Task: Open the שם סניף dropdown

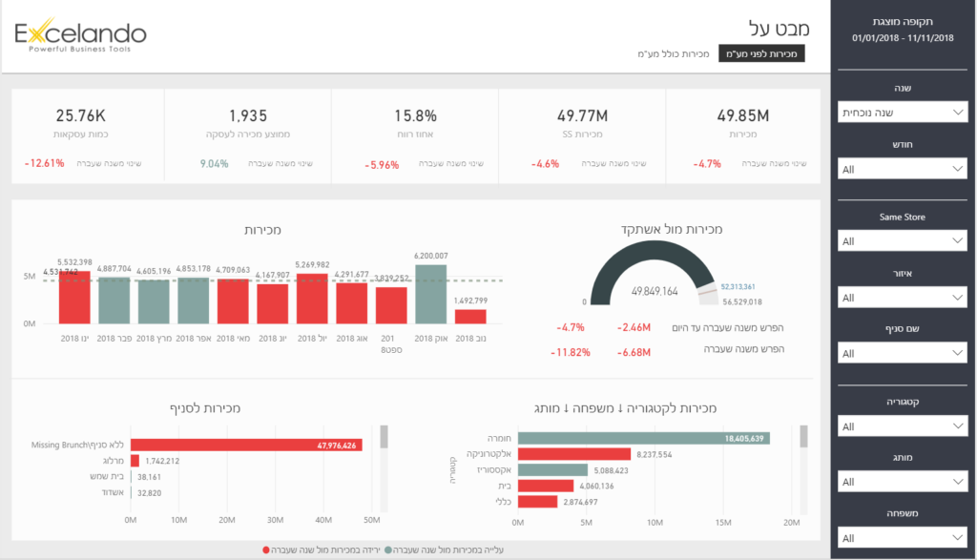Action: click(904, 354)
